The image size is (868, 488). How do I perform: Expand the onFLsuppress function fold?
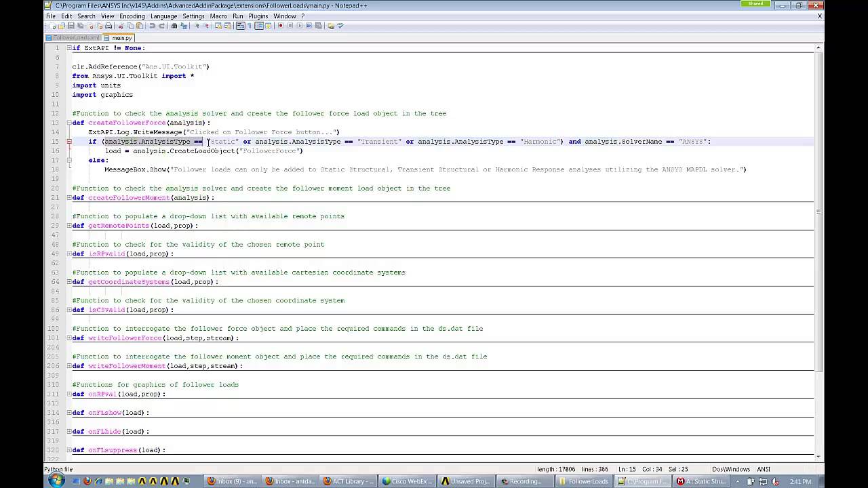click(68, 450)
